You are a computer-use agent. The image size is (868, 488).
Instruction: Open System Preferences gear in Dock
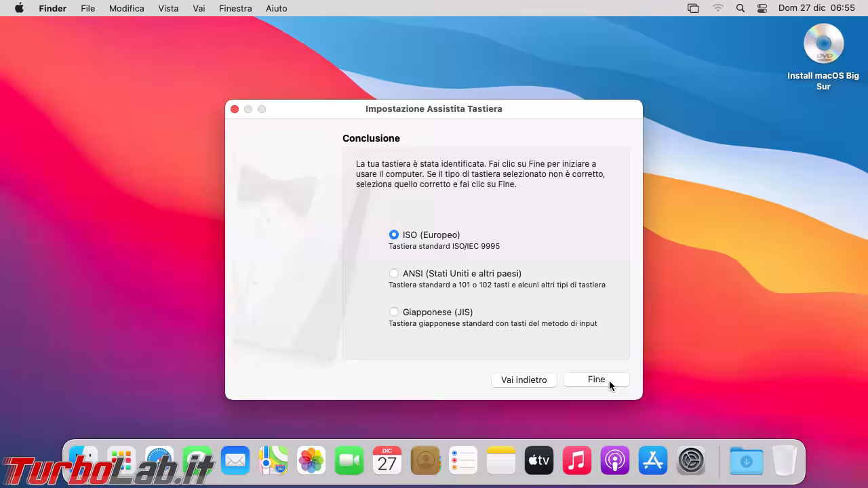coord(692,461)
